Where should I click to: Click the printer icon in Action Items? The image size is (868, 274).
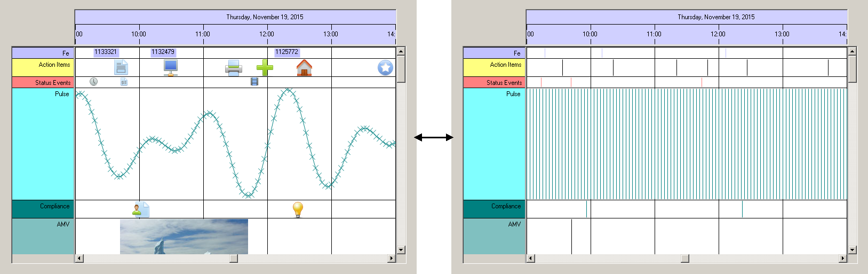pyautogui.click(x=233, y=68)
